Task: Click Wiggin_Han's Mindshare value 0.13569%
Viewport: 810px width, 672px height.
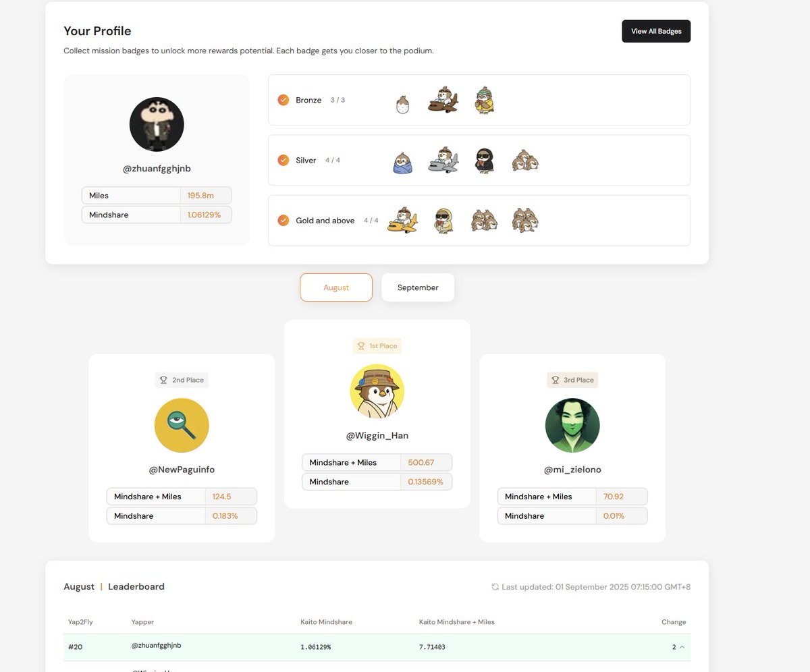Action: tap(425, 482)
